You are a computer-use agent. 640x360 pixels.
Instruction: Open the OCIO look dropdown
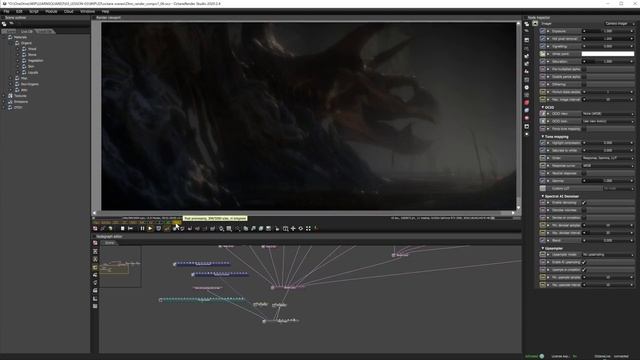click(608, 121)
